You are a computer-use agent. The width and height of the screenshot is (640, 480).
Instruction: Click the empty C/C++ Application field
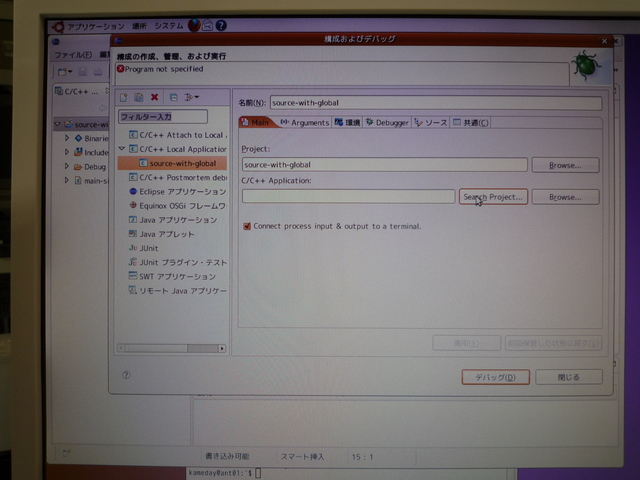click(x=348, y=196)
